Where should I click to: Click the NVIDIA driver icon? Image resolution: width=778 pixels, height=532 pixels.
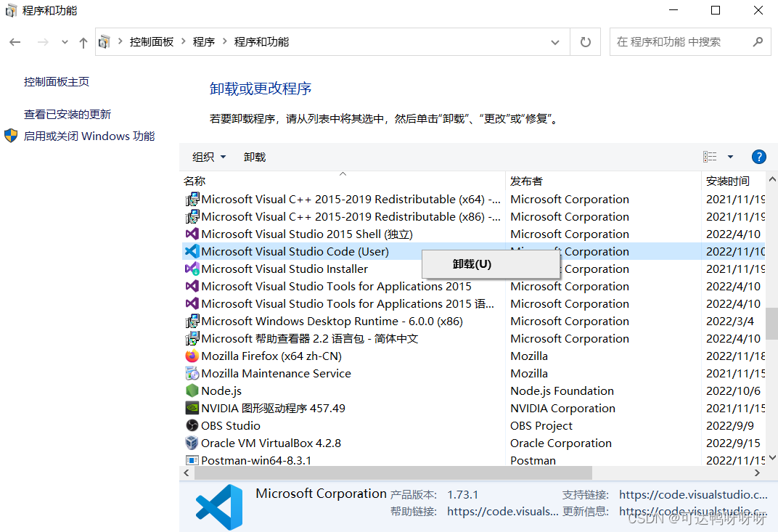click(x=192, y=408)
